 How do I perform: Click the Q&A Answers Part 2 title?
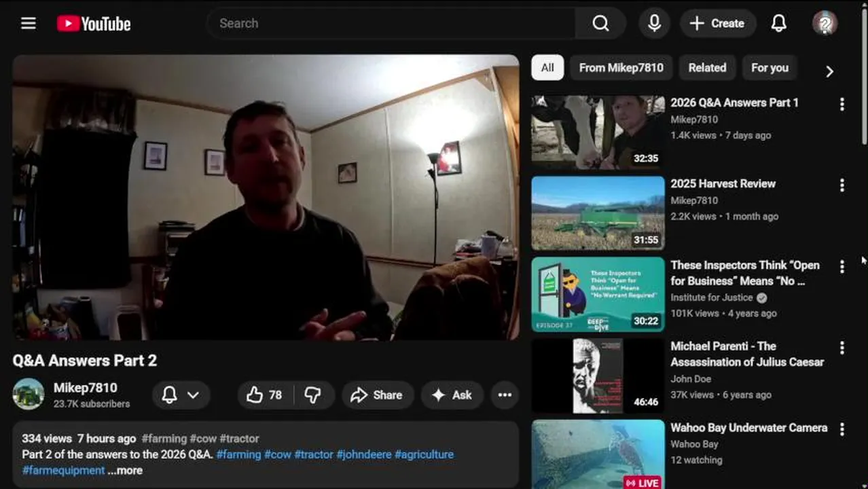click(x=85, y=360)
